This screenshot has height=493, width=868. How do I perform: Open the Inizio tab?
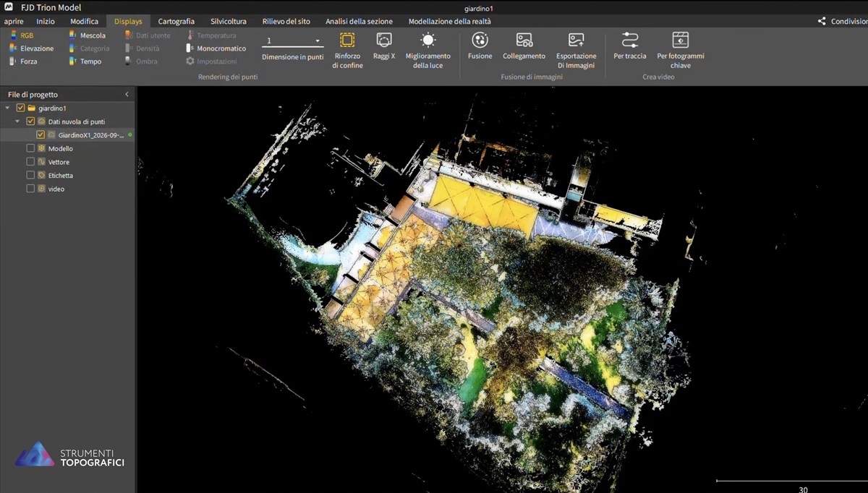(x=46, y=21)
